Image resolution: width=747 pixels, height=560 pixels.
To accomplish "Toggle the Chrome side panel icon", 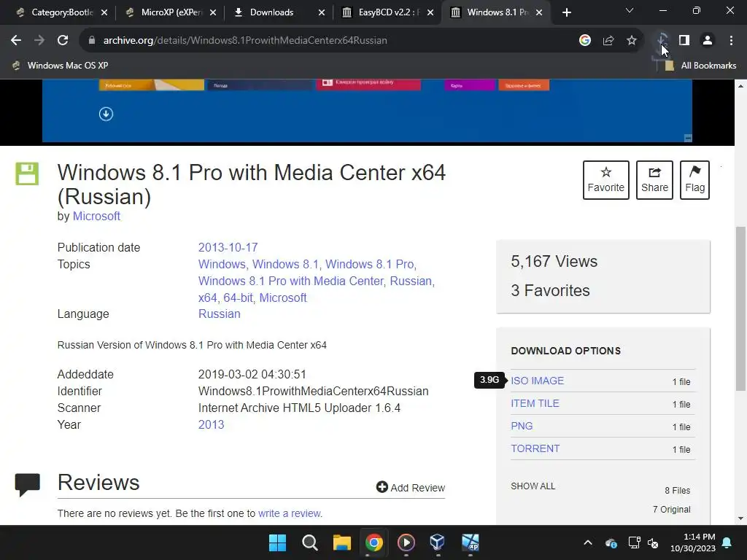I will click(684, 41).
